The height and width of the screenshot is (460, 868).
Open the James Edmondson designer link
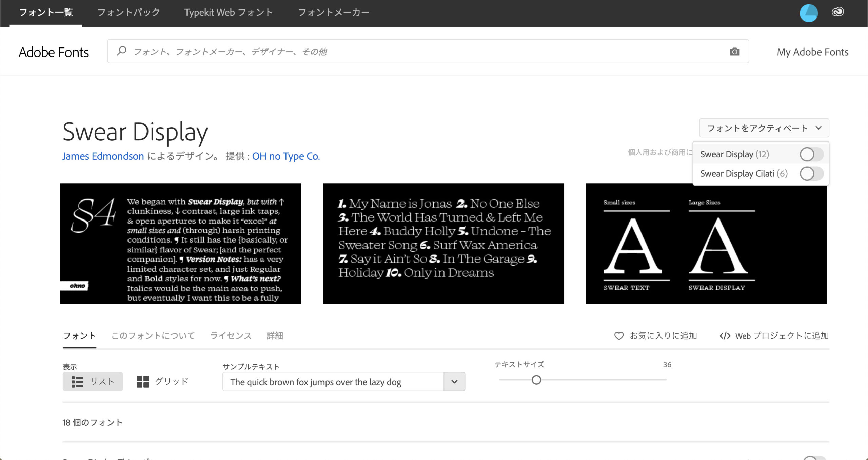pos(103,156)
